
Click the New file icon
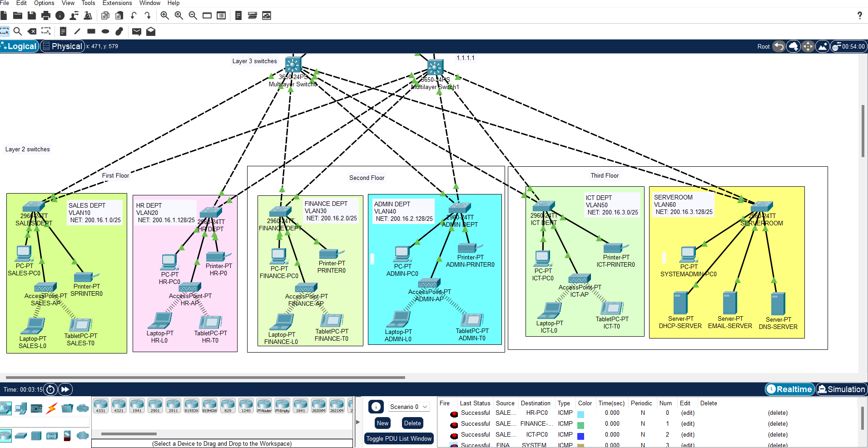[4, 15]
